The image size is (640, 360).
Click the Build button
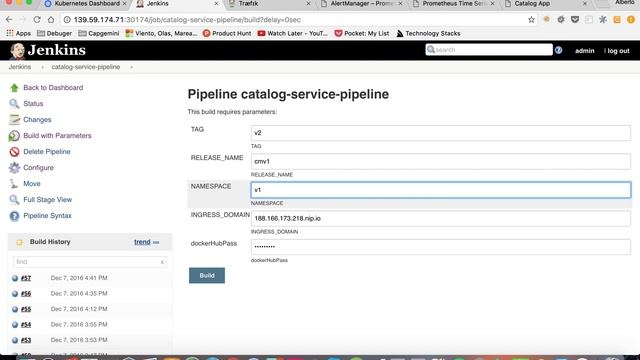coord(207,276)
